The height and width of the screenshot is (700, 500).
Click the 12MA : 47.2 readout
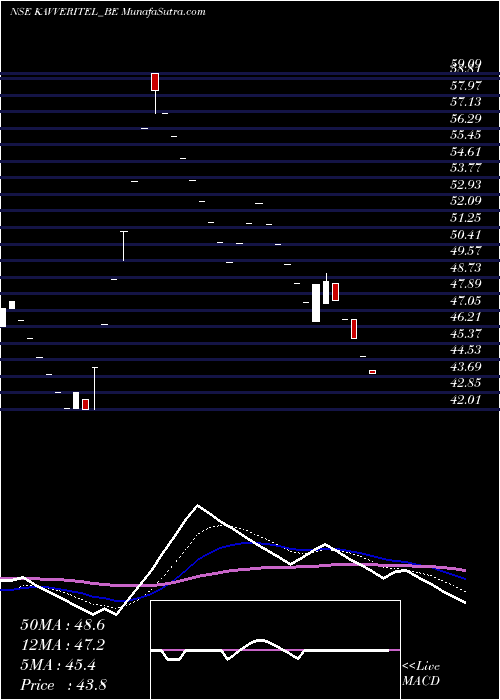pyautogui.click(x=63, y=645)
